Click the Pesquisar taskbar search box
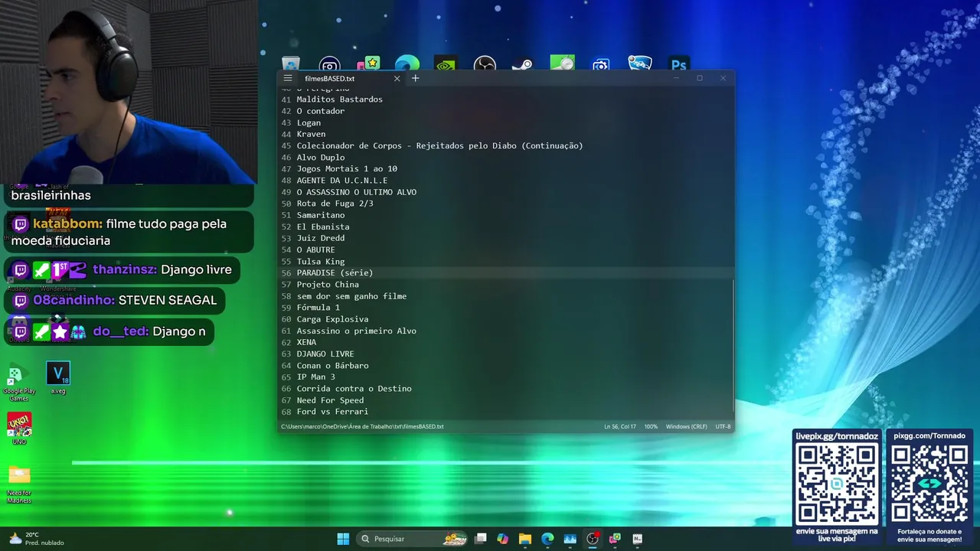 [413, 539]
